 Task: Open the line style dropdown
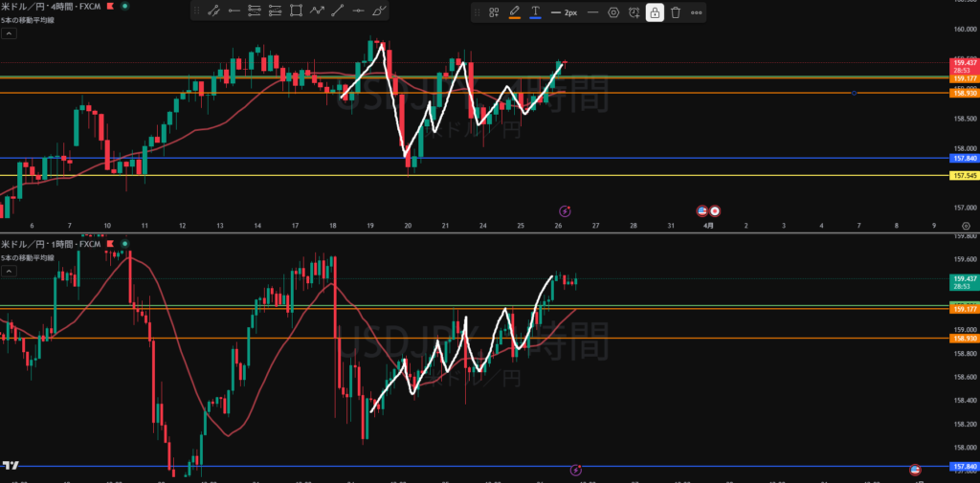pos(592,12)
